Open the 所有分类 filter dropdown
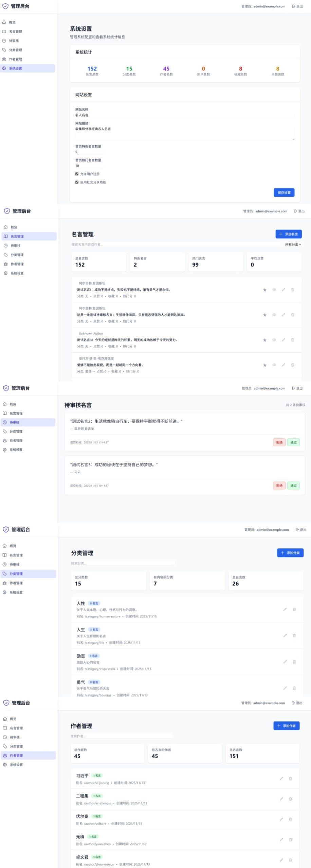Screen dimensions: 311x868 point(293,244)
